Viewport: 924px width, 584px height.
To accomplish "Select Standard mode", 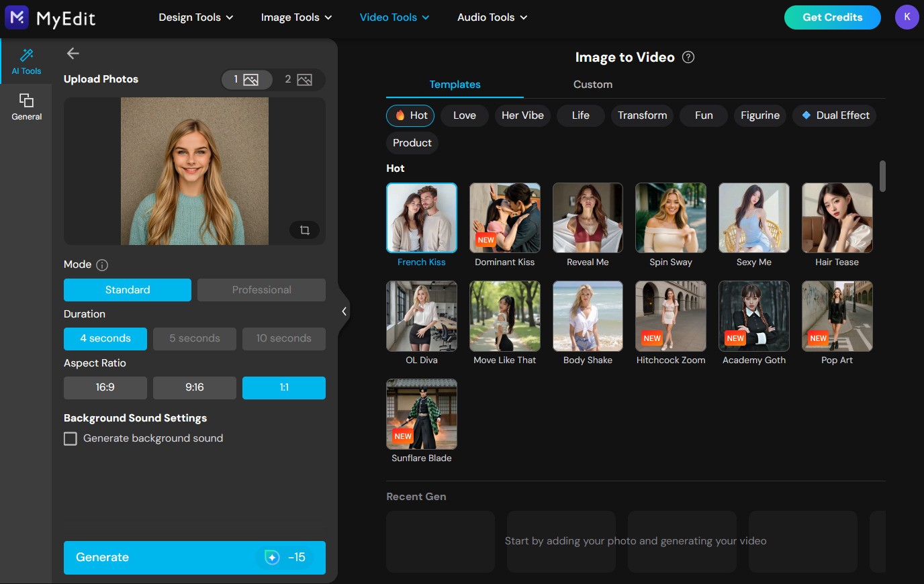I will [x=128, y=290].
